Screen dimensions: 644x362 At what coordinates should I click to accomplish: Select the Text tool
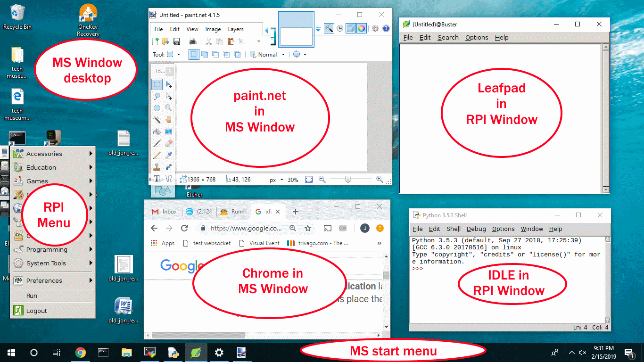coord(157,178)
